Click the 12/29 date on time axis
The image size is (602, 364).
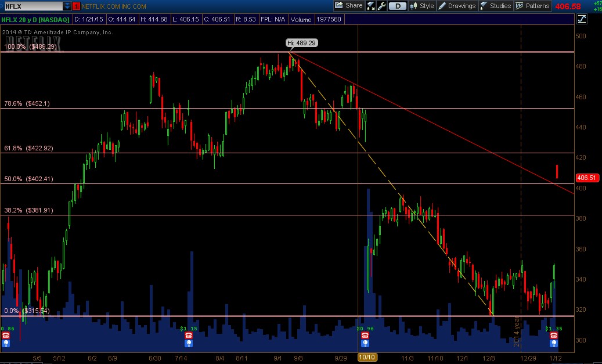coord(528,358)
